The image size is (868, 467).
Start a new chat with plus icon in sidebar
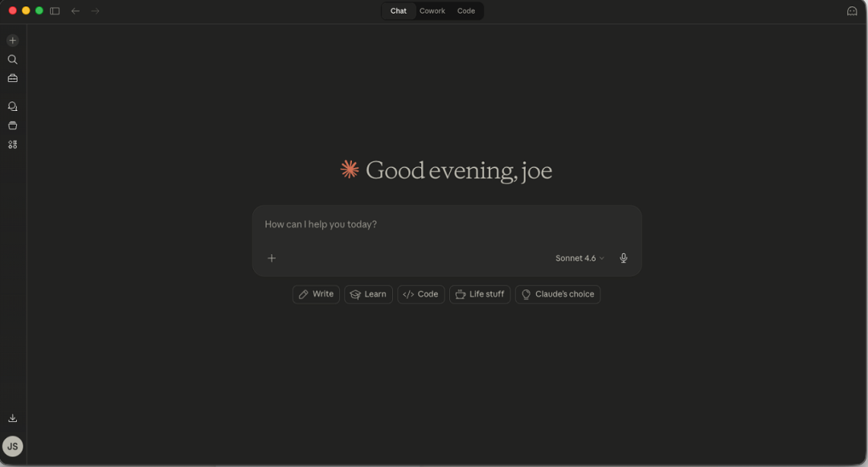click(13, 40)
